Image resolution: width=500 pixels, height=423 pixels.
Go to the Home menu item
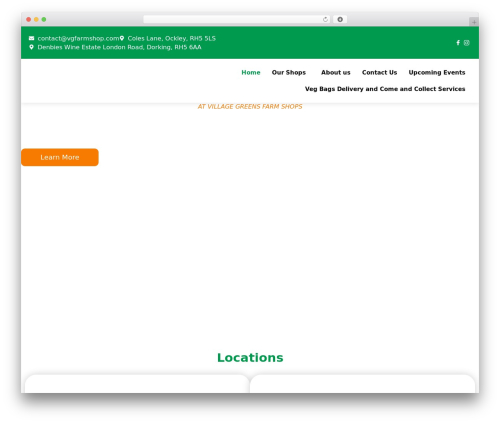coord(251,72)
